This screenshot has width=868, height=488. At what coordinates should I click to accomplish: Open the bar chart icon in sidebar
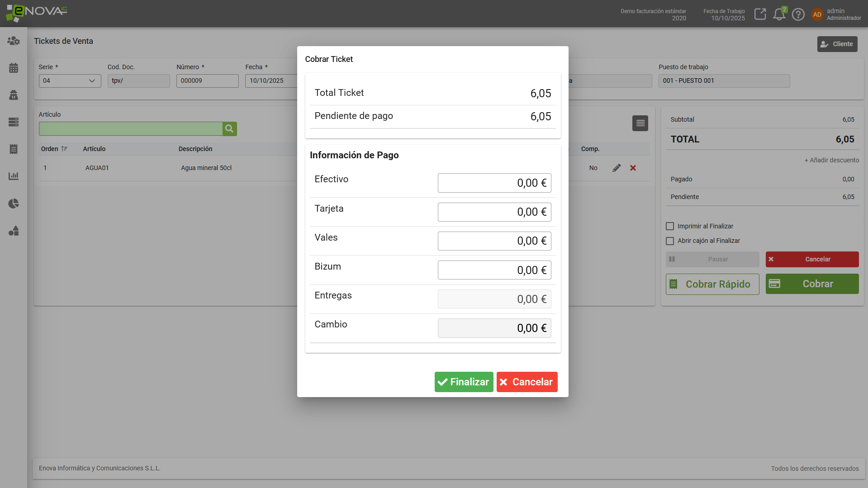[14, 176]
